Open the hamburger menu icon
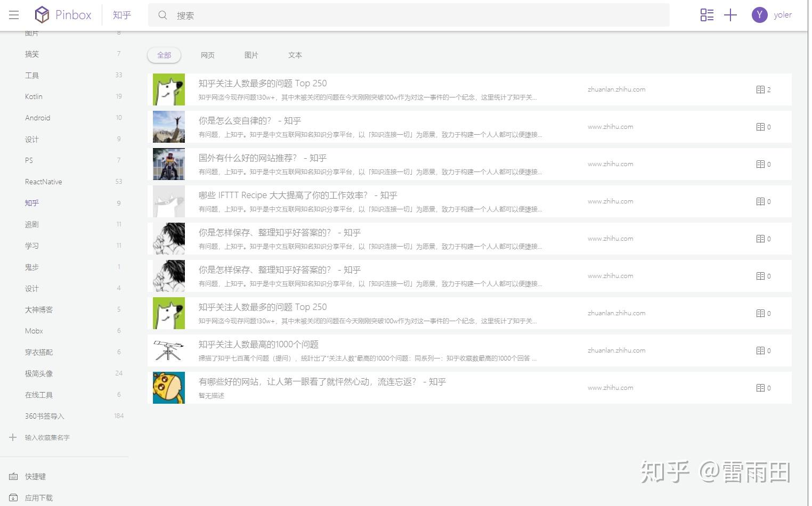The image size is (812, 506). coord(14,15)
